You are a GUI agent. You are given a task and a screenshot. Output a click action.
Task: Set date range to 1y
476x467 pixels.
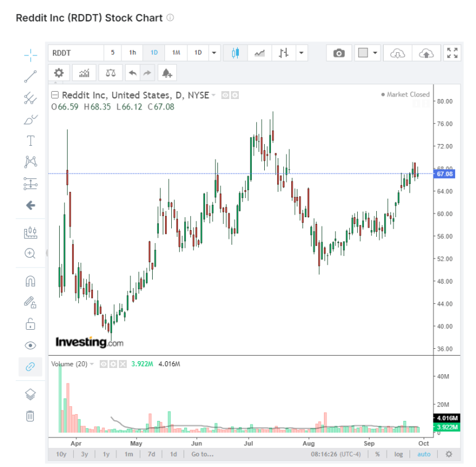[x=106, y=454]
